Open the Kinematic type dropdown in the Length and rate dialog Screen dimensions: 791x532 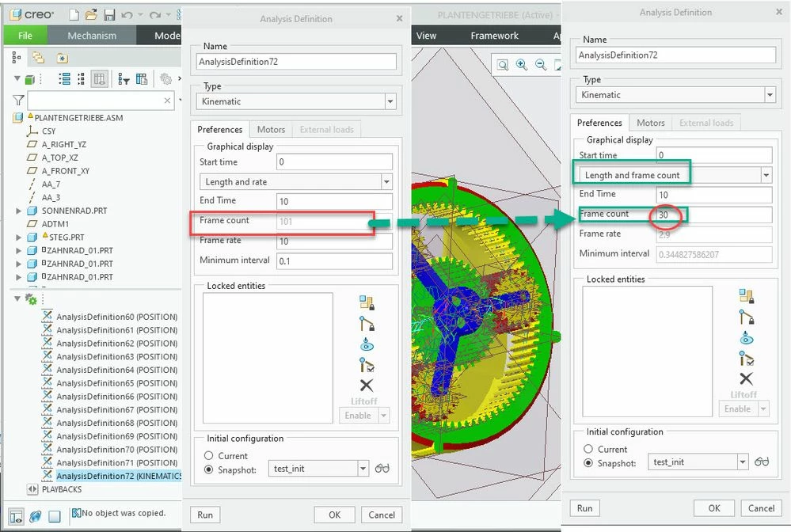(x=390, y=101)
